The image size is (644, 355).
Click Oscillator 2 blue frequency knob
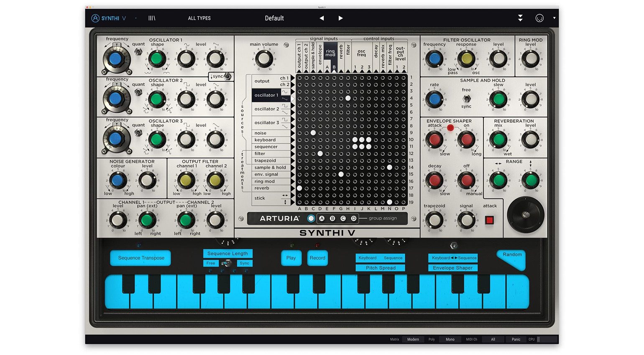pos(115,99)
